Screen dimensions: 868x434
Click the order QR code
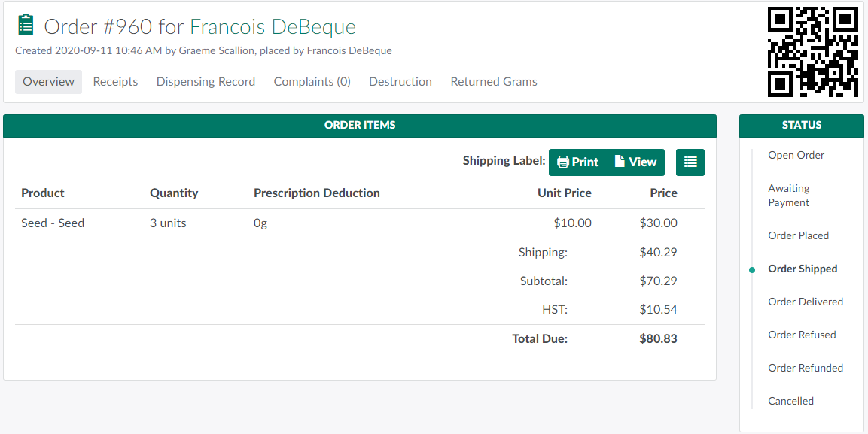(x=812, y=52)
